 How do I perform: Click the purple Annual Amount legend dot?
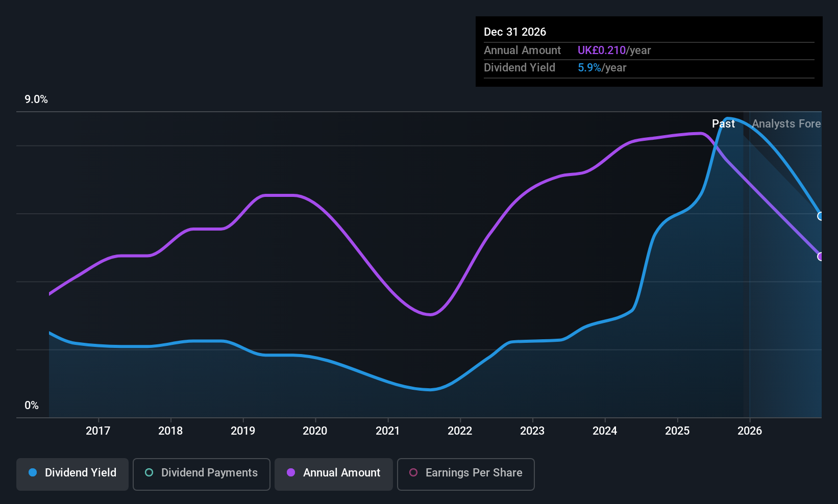(x=291, y=473)
